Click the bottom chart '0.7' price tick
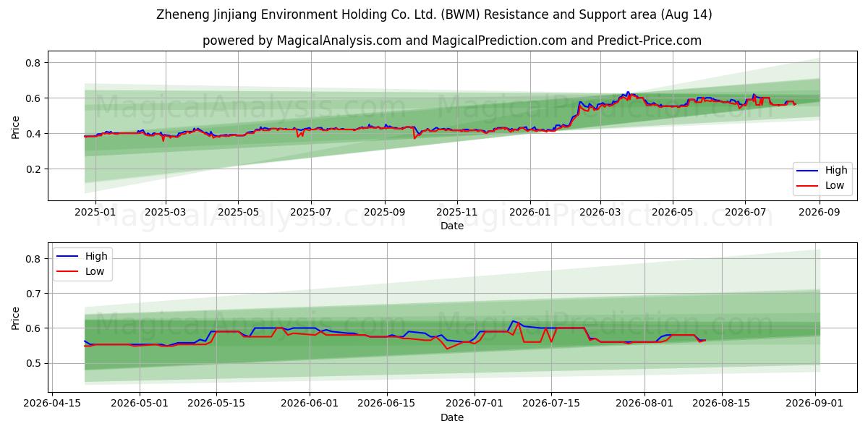Viewport: 868px width, 434px height. [x=35, y=294]
